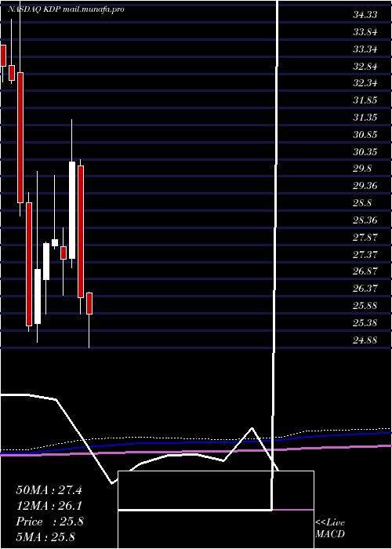Click the 'Price : 25.8' value
Screen dimensions: 392x549
tap(49, 522)
